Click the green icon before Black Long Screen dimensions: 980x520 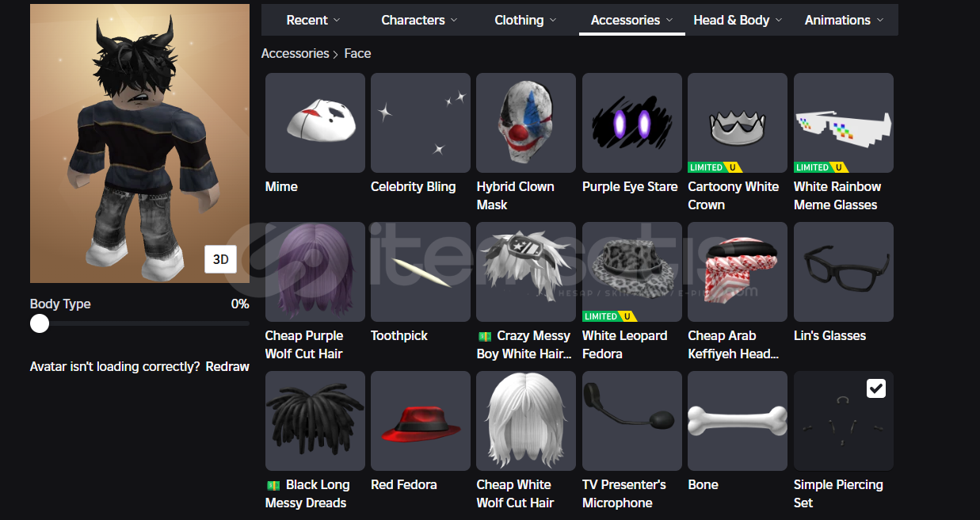273,485
